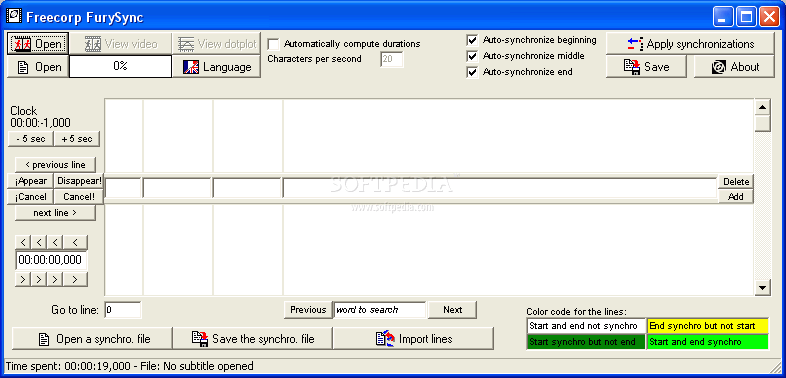This screenshot has height=378, width=786.
Task: Click the wide subtitle text edit field
Action: [x=500, y=188]
